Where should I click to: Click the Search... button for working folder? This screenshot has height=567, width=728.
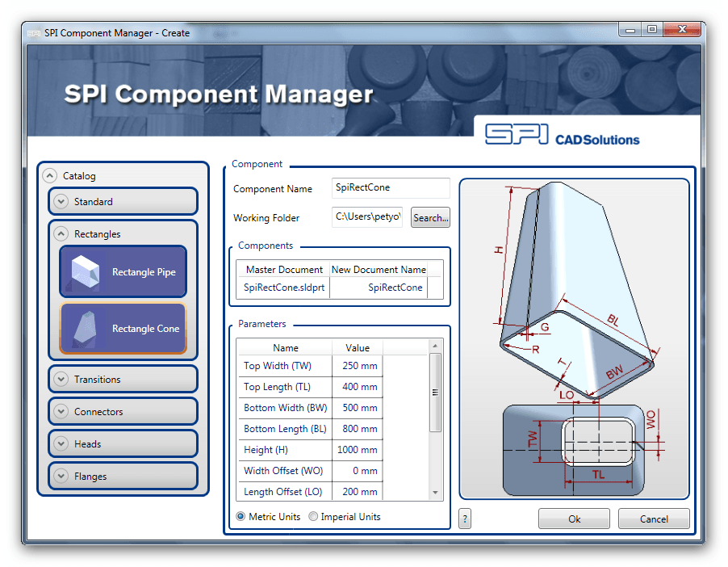point(430,217)
